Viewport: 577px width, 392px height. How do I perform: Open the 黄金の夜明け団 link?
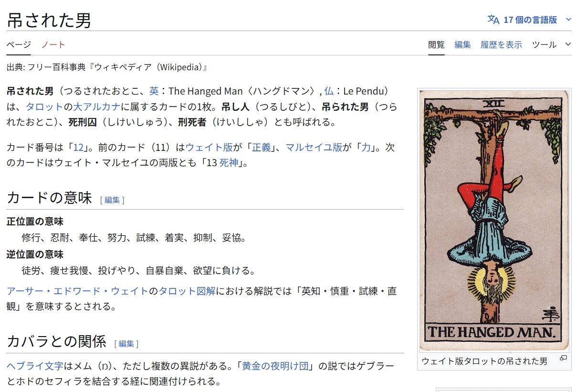click(x=276, y=366)
